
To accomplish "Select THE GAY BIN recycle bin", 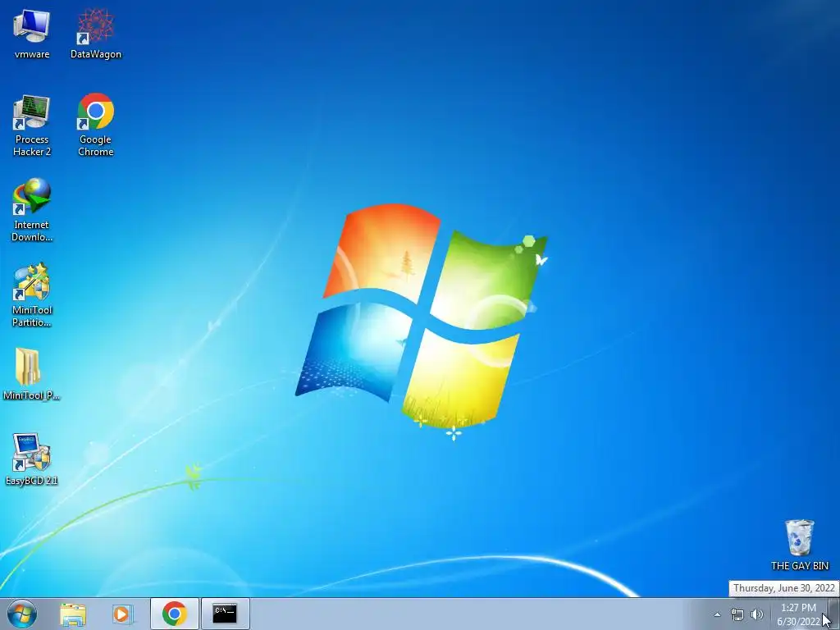I will pyautogui.click(x=799, y=545).
